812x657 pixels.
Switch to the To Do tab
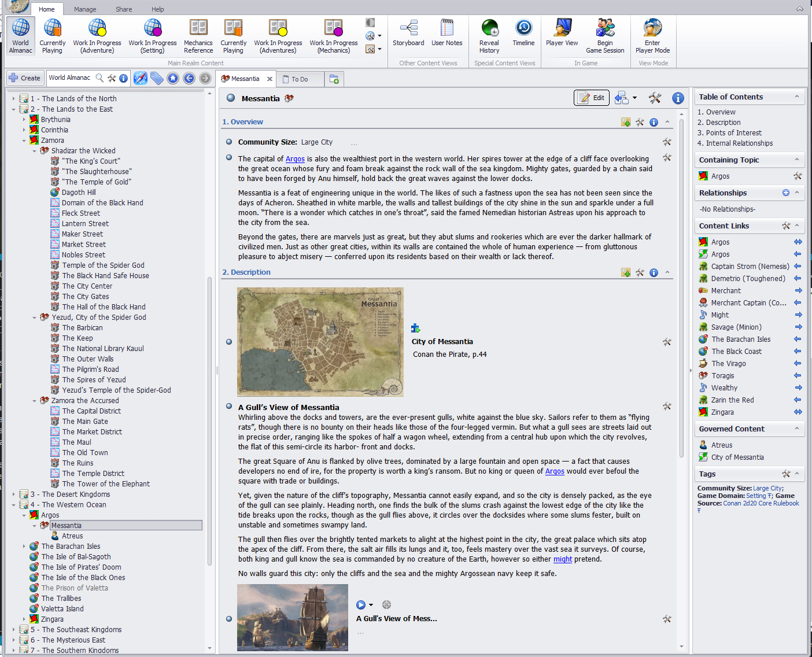[x=300, y=79]
